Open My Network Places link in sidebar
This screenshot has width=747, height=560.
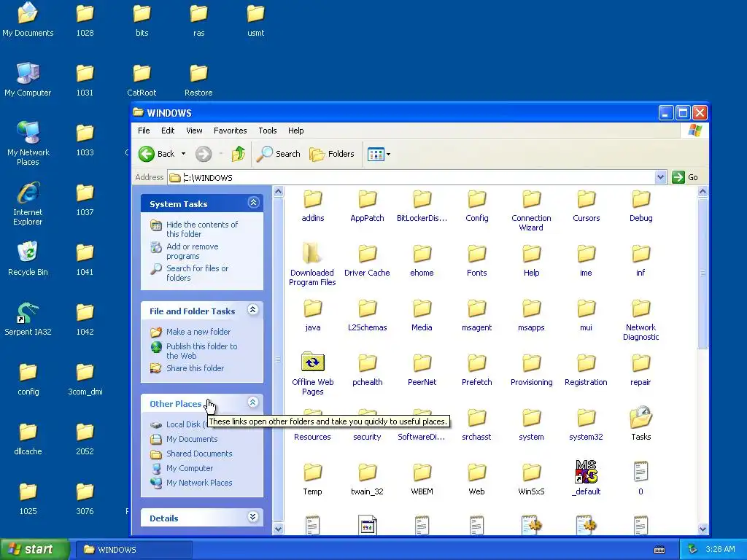point(198,483)
